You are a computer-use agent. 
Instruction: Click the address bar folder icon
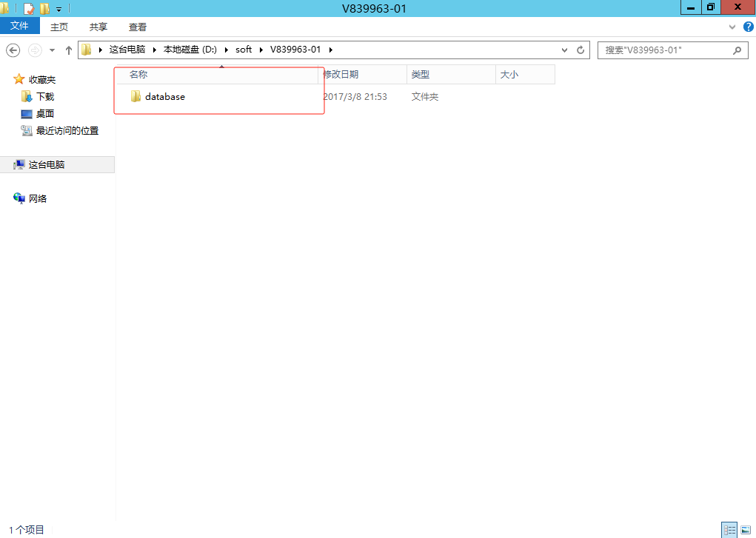(87, 50)
